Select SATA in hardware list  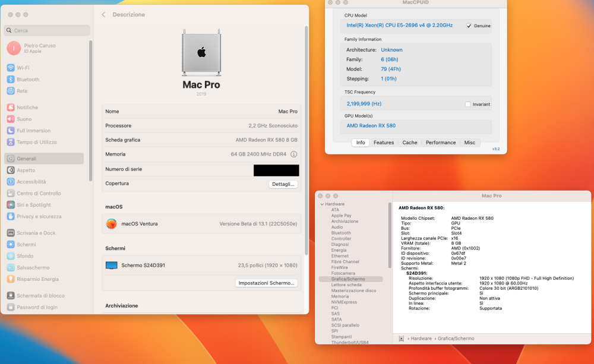pyautogui.click(x=336, y=319)
